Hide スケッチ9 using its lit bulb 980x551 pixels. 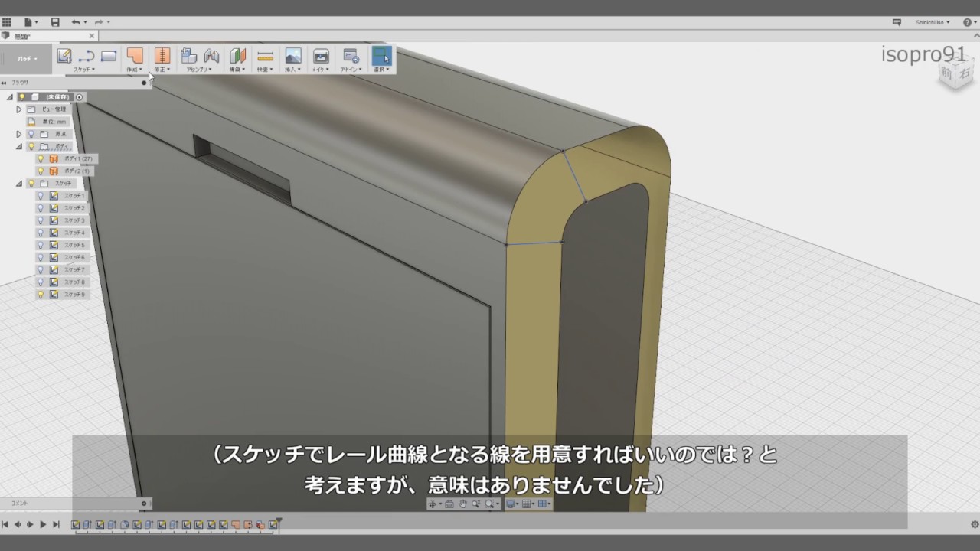click(41, 294)
